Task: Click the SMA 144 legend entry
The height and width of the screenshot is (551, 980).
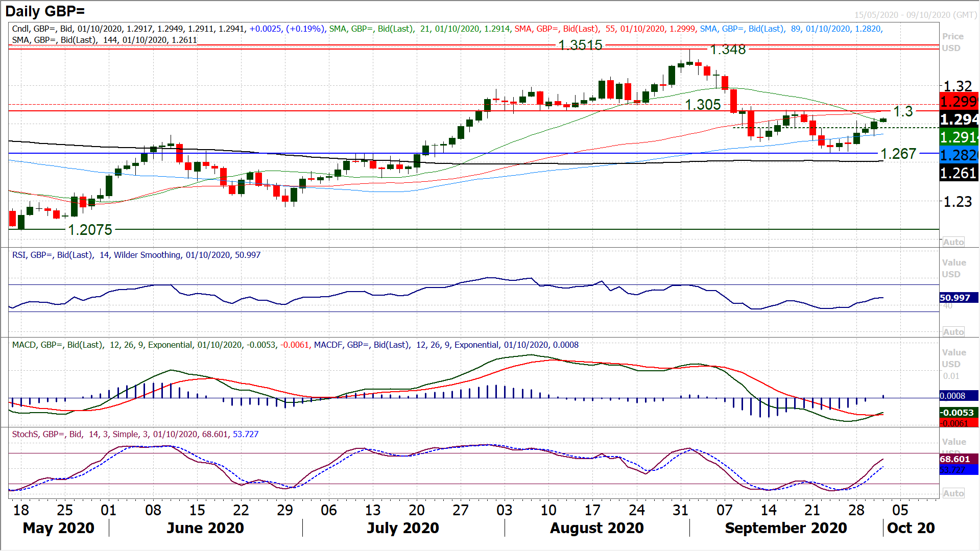Action: [105, 40]
